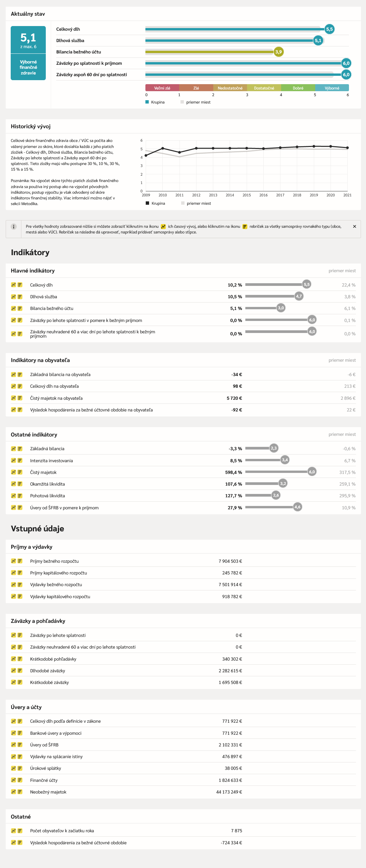Viewport: 366px width, 868px height.
Task: Open ranking icon for Čistý majetok na obyvateľa
Action: pyautogui.click(x=20, y=398)
